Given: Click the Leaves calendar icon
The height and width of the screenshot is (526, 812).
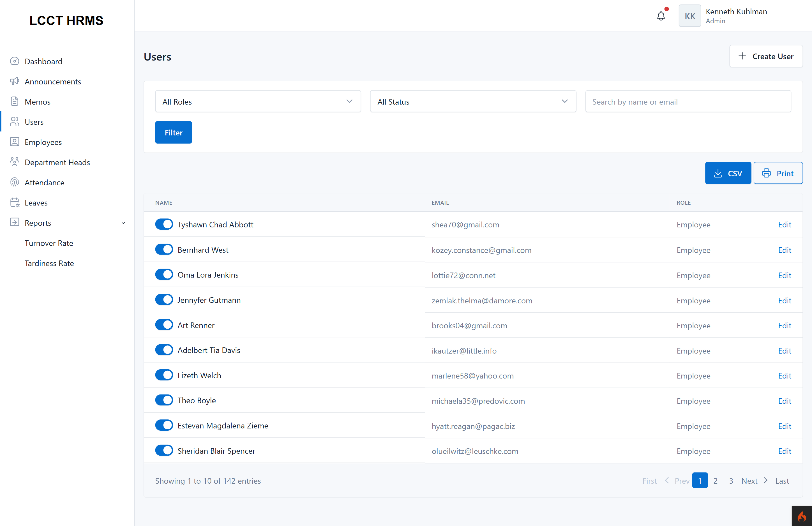Looking at the screenshot, I should (x=14, y=203).
